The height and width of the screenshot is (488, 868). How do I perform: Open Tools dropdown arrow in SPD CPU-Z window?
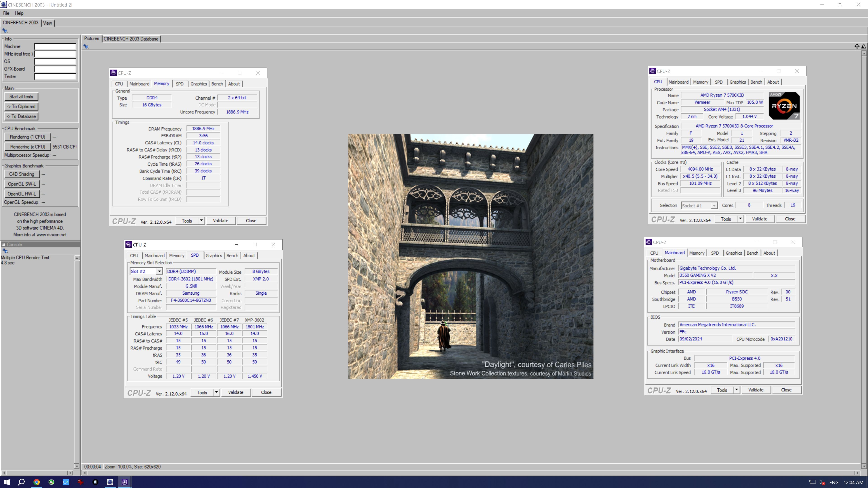pos(216,392)
